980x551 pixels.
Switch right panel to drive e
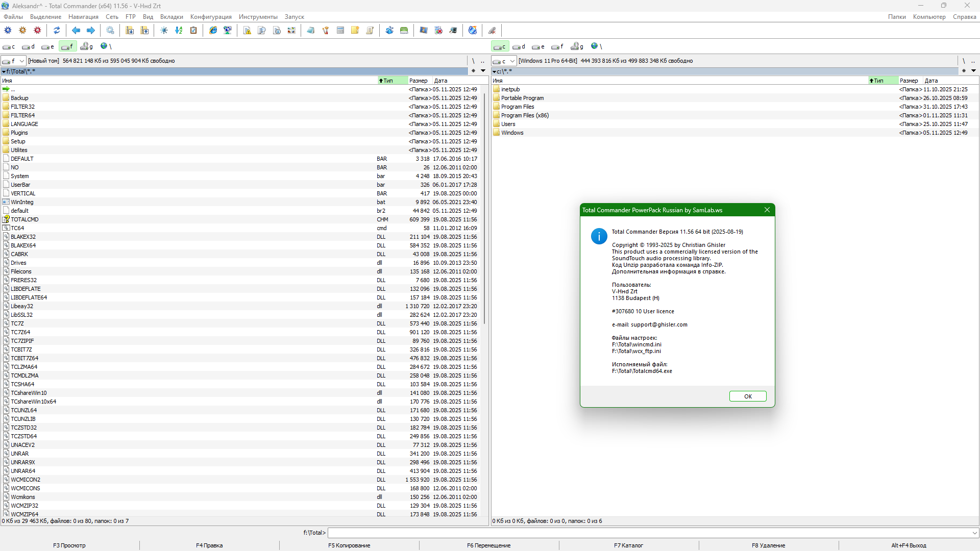click(538, 46)
